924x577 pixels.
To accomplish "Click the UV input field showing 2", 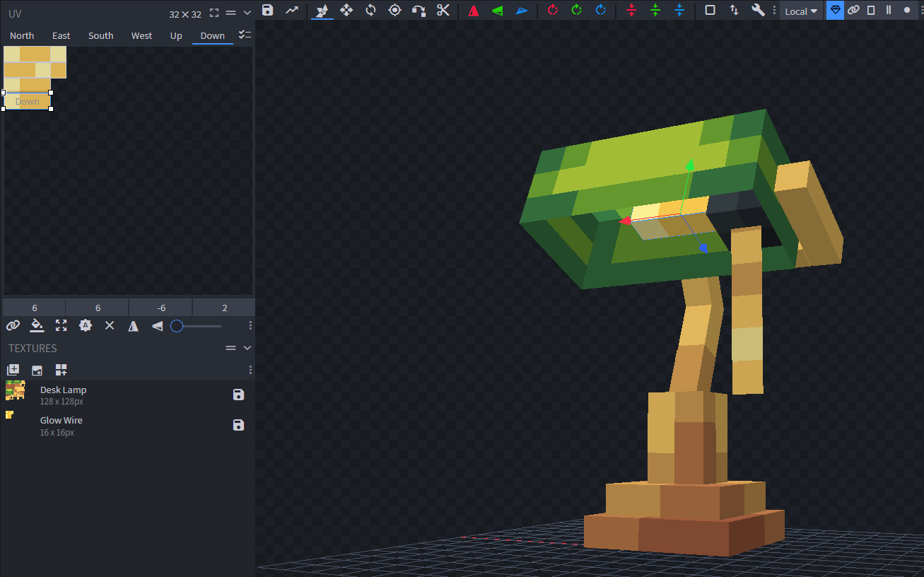I will pyautogui.click(x=225, y=308).
